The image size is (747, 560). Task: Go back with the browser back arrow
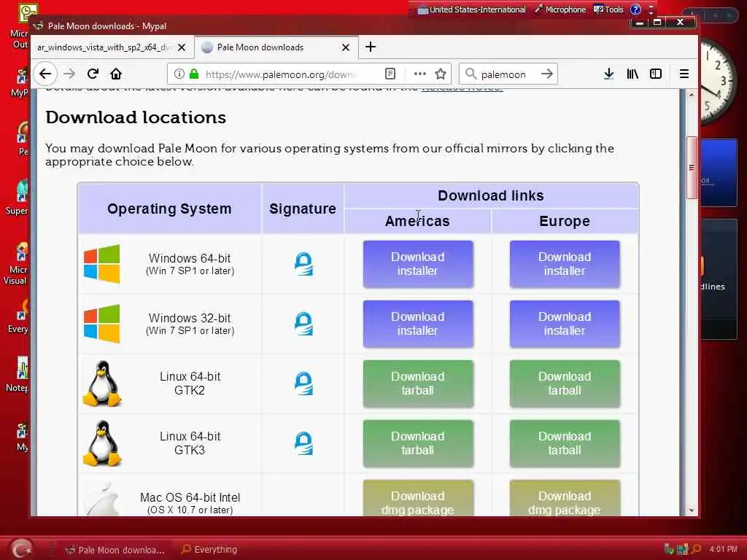(45, 74)
